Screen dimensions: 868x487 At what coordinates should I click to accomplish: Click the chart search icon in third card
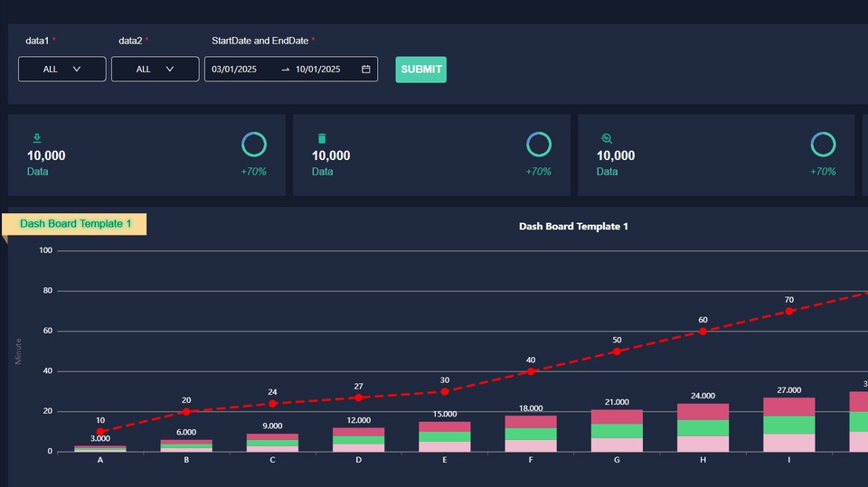tap(607, 138)
